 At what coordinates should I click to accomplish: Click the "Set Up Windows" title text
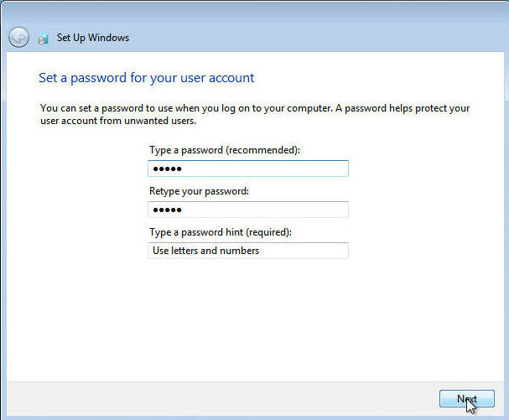[x=93, y=38]
